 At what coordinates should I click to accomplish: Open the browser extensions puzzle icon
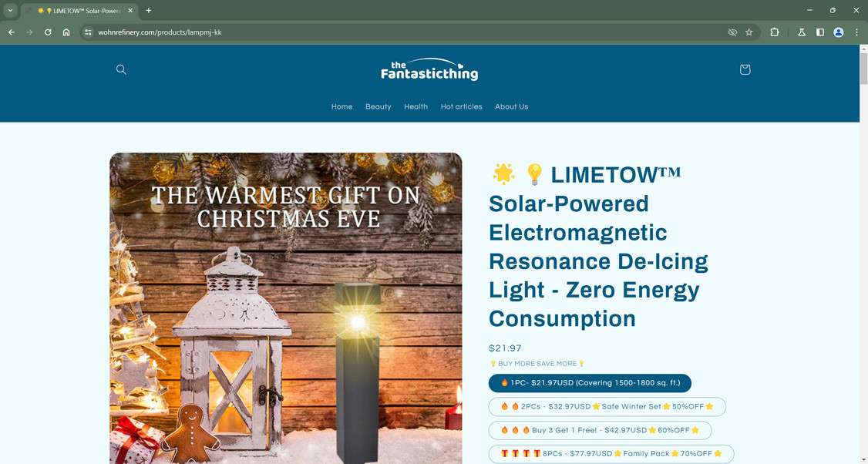tap(775, 32)
